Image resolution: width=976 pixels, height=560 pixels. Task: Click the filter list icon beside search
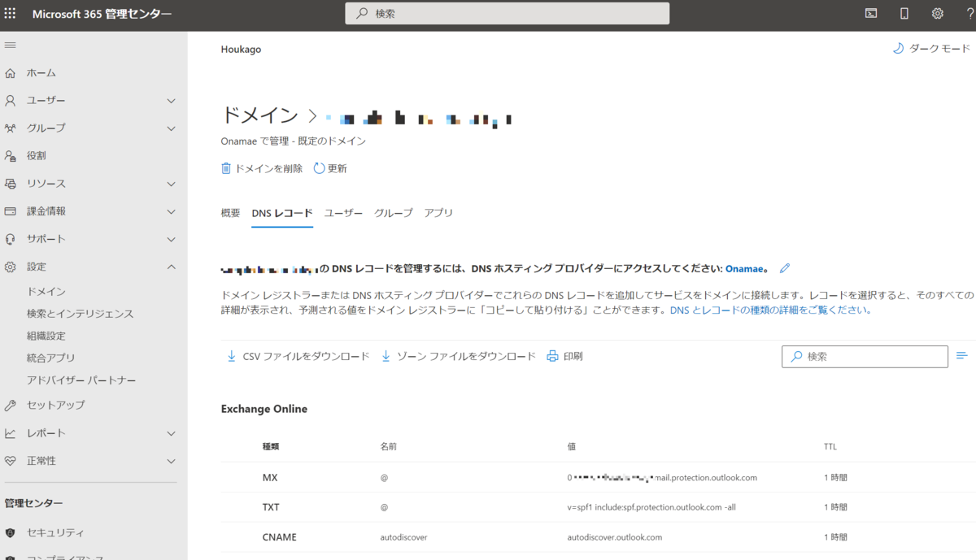[x=962, y=356]
